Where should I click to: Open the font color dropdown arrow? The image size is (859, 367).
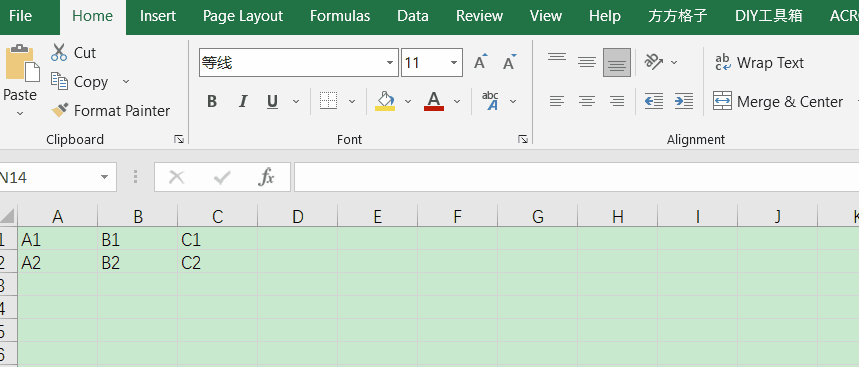457,101
